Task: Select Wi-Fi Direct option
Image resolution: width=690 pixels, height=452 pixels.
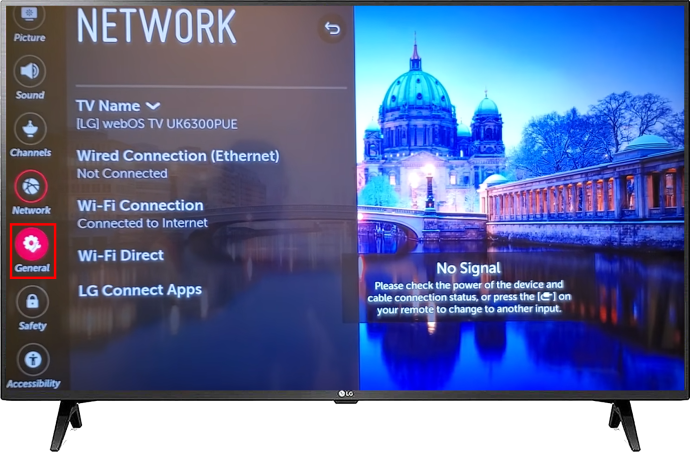Action: point(121,255)
